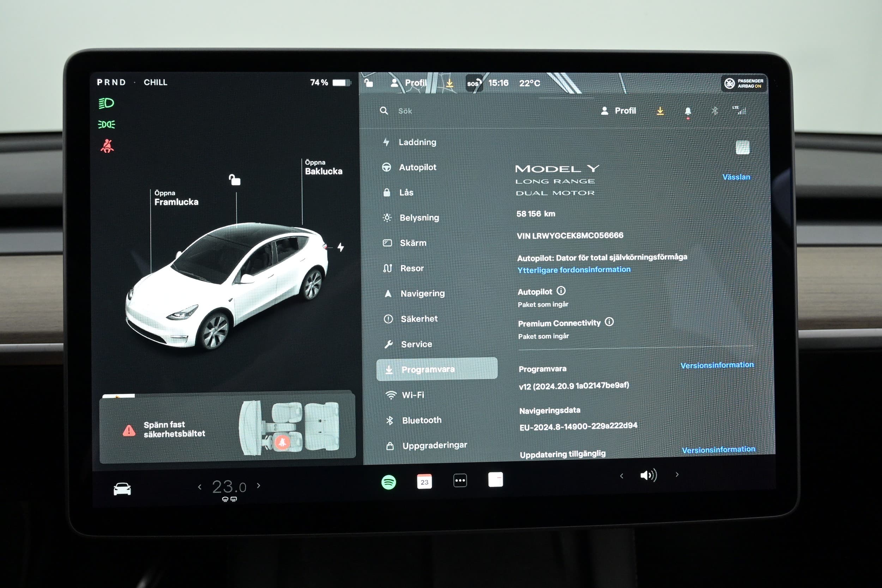The height and width of the screenshot is (588, 882).
Task: Tap the 15:16 clock display
Action: tap(498, 83)
